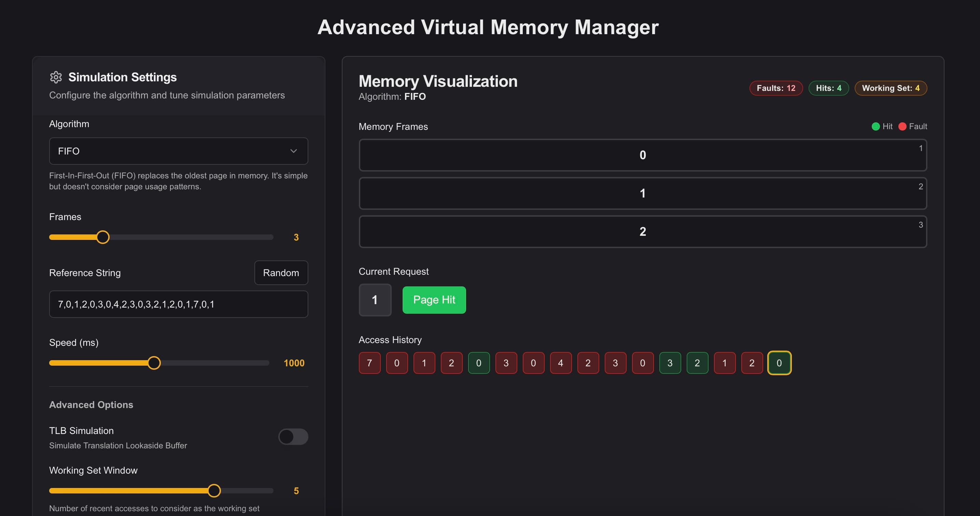Click the Advanced Virtual Memory Manager title
This screenshot has width=980, height=516.
(488, 27)
